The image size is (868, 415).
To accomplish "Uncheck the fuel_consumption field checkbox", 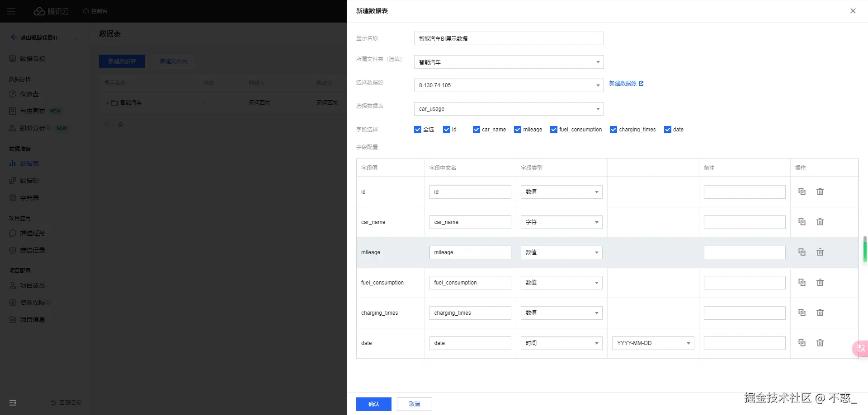I will [553, 130].
